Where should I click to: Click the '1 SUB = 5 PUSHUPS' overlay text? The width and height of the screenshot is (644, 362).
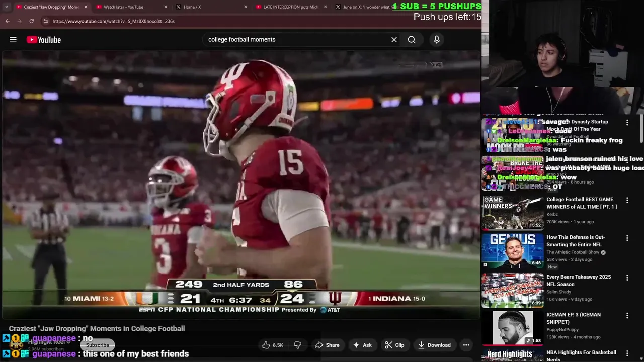[437, 6]
